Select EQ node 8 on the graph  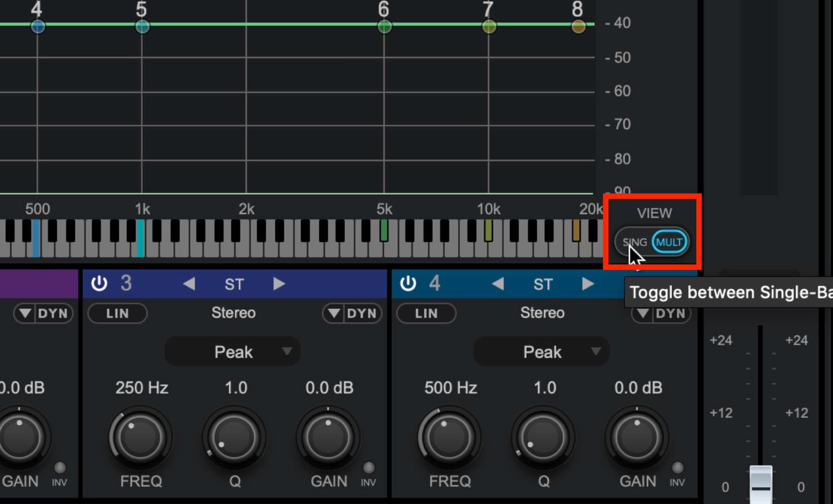click(x=579, y=26)
